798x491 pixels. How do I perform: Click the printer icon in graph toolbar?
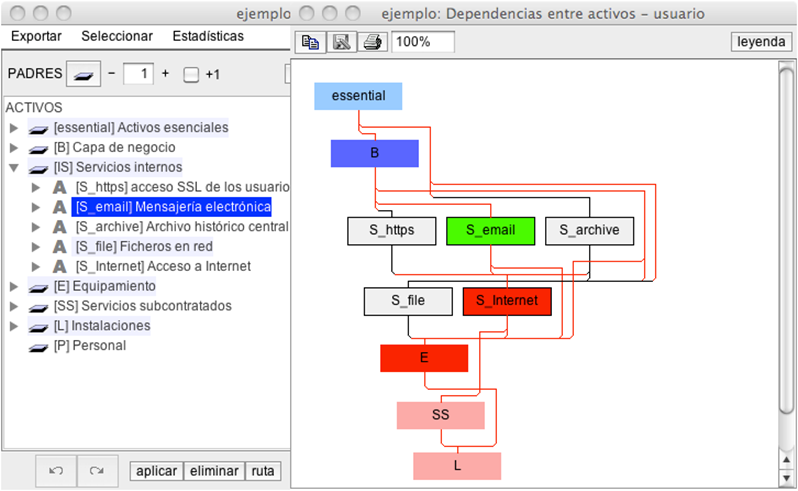pos(371,43)
